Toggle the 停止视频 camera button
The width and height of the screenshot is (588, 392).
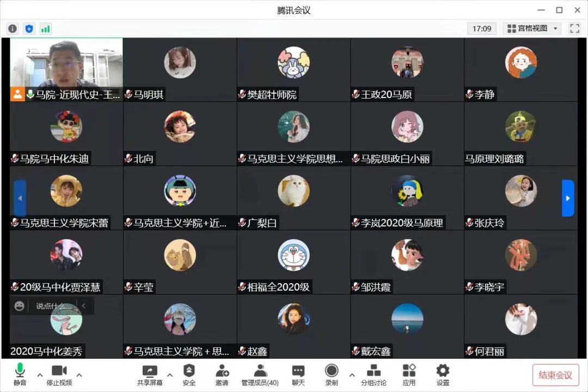(x=59, y=375)
